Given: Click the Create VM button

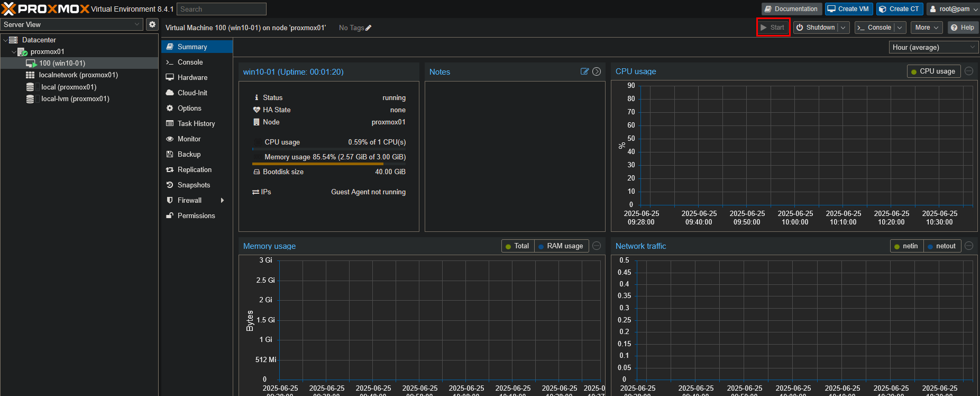Looking at the screenshot, I should 848,9.
